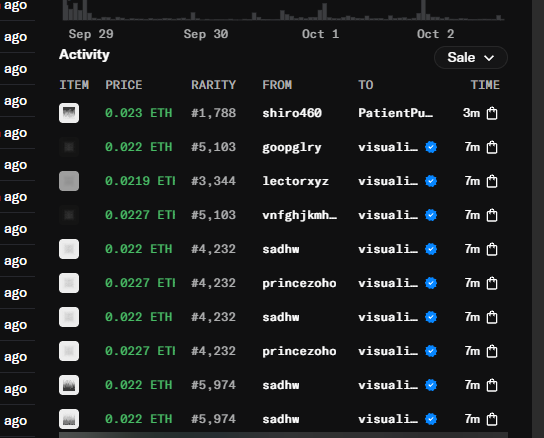Click the Activity heading
This screenshot has width=544, height=438.
point(84,55)
